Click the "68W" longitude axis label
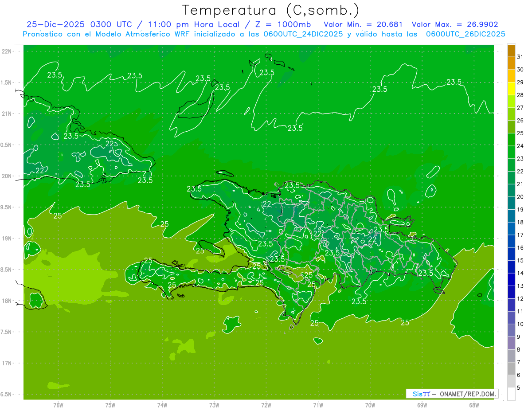 (474, 405)
